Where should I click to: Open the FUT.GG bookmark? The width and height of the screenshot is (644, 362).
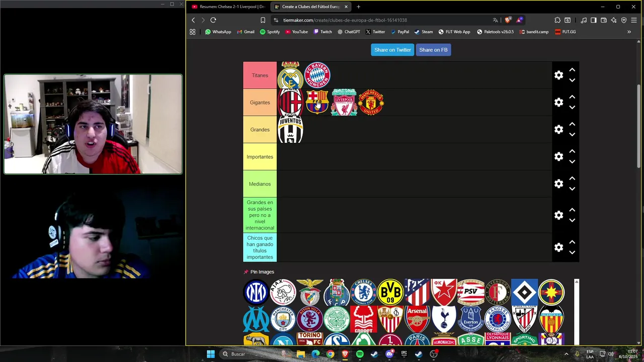(x=565, y=32)
